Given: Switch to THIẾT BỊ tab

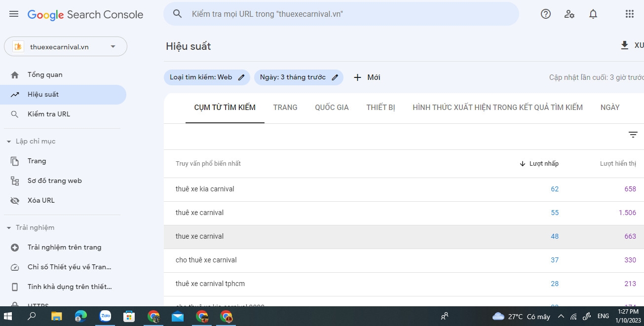Looking at the screenshot, I should pos(381,108).
